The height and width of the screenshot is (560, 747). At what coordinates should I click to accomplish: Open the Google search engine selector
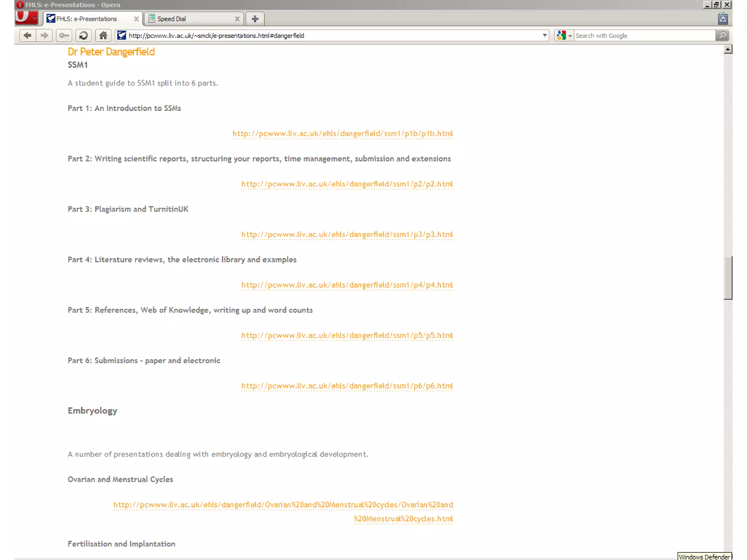564,35
